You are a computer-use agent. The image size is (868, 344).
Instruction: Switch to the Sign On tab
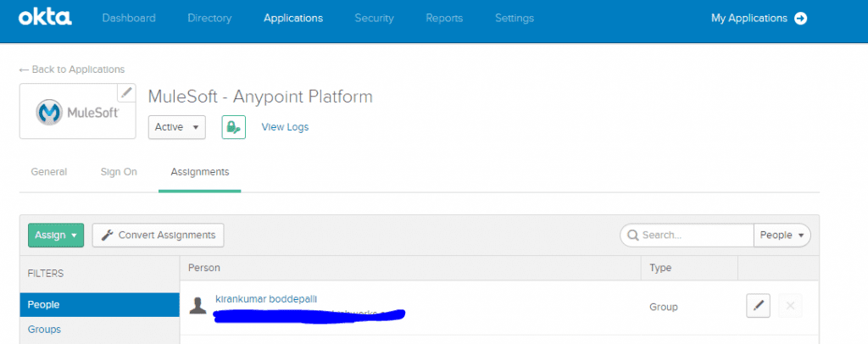[x=119, y=172]
